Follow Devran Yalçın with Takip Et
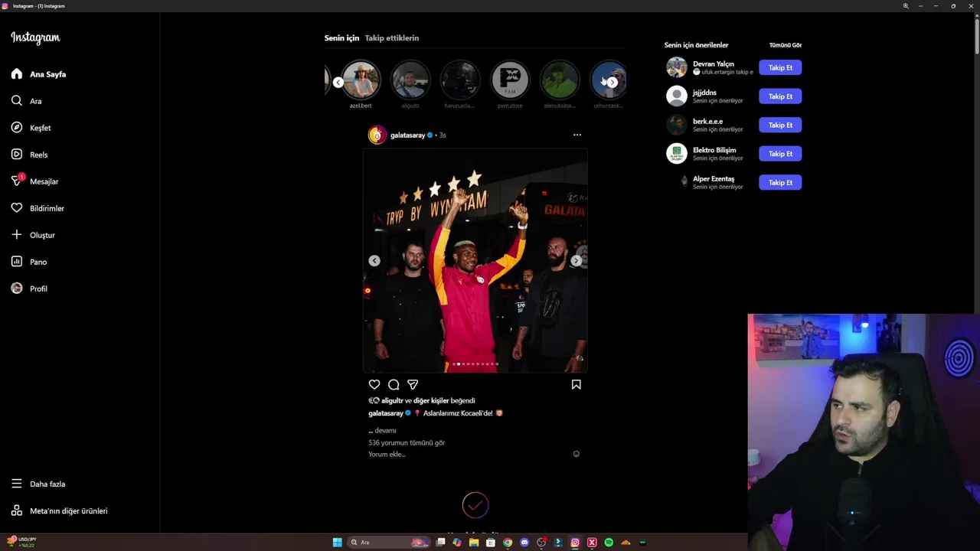 (x=780, y=67)
